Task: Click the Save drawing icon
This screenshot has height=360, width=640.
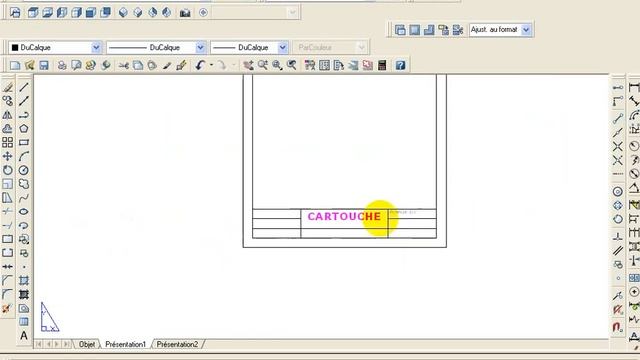Action: tap(44, 65)
